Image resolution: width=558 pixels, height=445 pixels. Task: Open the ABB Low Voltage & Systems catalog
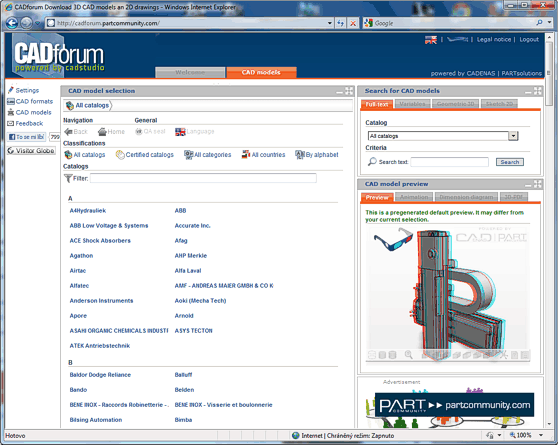point(109,226)
